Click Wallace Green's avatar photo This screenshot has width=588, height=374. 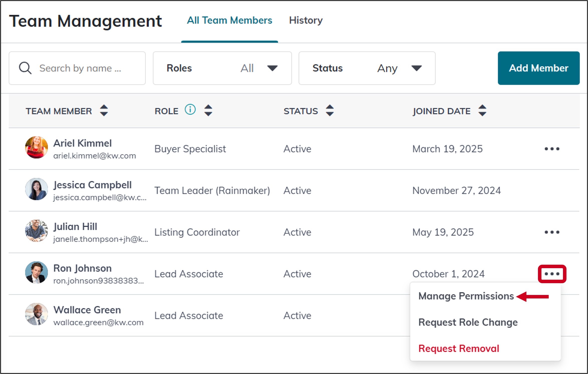click(37, 314)
